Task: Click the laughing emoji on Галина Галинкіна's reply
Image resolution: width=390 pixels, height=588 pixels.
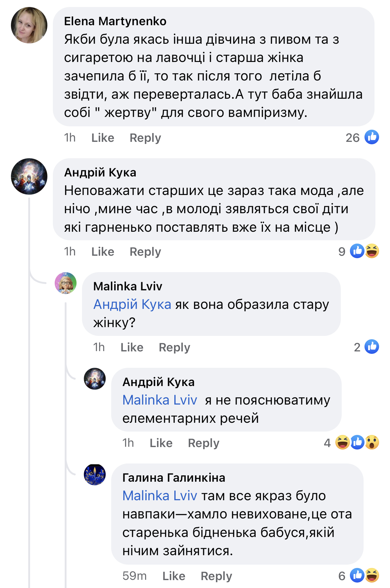Action: [372, 576]
